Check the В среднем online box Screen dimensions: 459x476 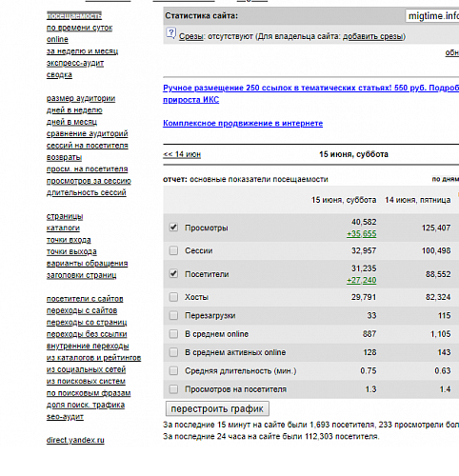click(x=173, y=334)
